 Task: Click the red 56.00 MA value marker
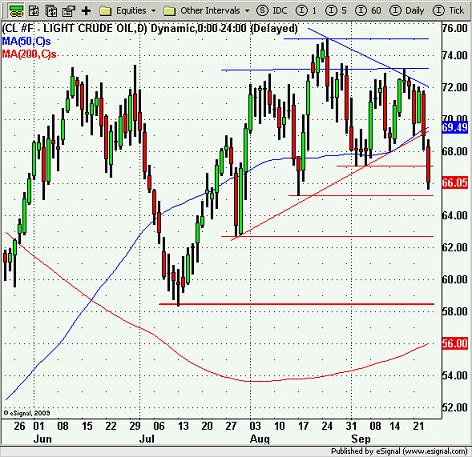pos(455,343)
